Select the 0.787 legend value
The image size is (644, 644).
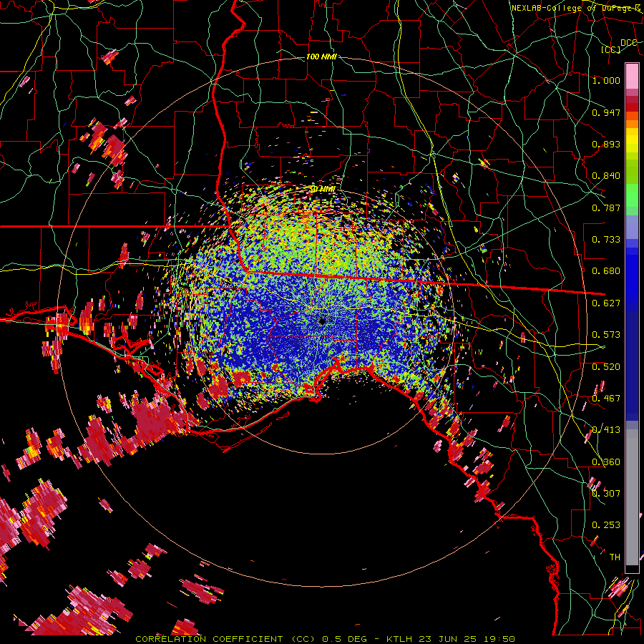[606, 208]
